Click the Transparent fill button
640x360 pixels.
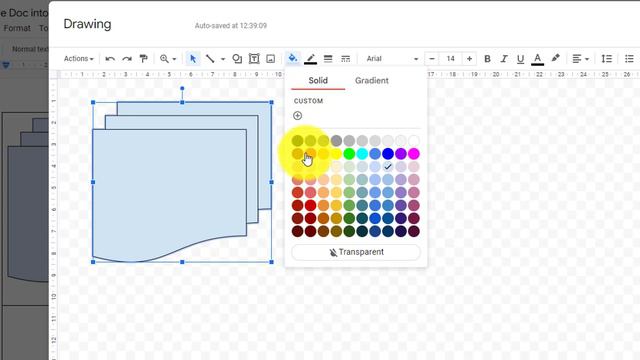click(356, 252)
